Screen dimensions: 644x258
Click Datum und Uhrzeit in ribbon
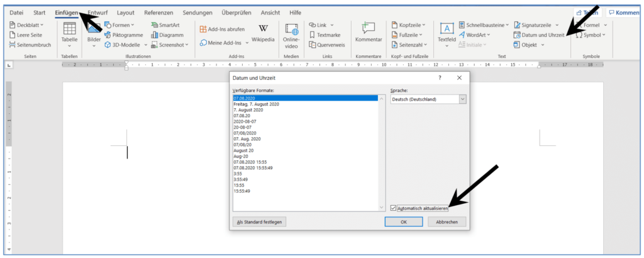tap(539, 35)
